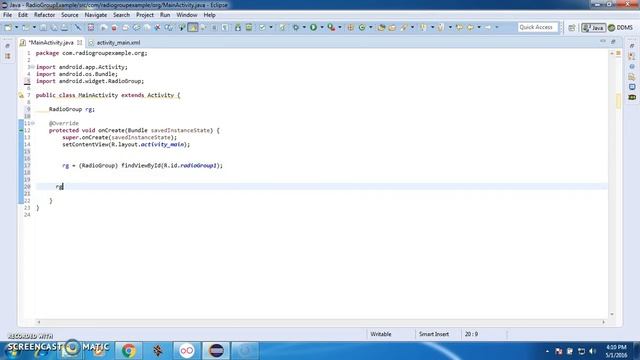Open the Android SDK Manager icon
Image resolution: width=640 pixels, height=360 pixels.
(238, 27)
